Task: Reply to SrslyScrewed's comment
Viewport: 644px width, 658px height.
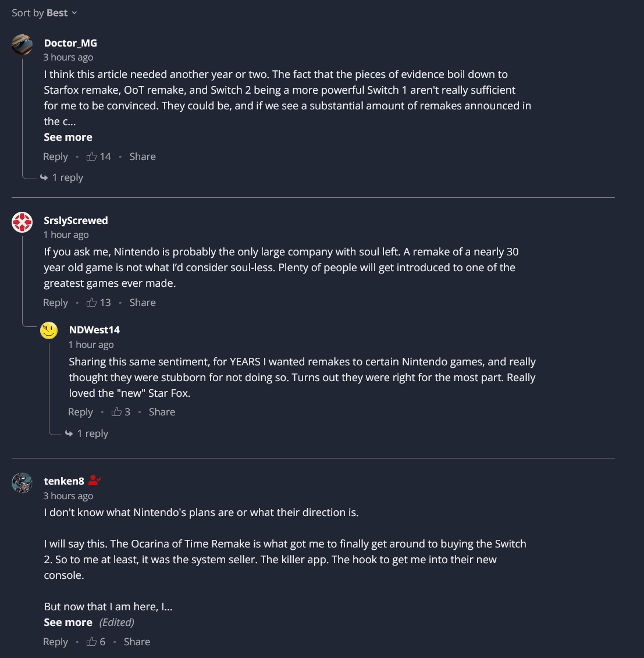Action: tap(55, 303)
